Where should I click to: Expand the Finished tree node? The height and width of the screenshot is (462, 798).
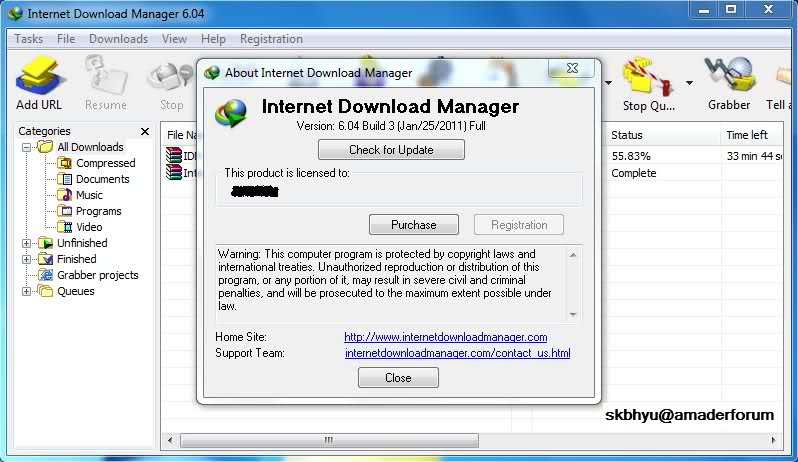[x=26, y=259]
